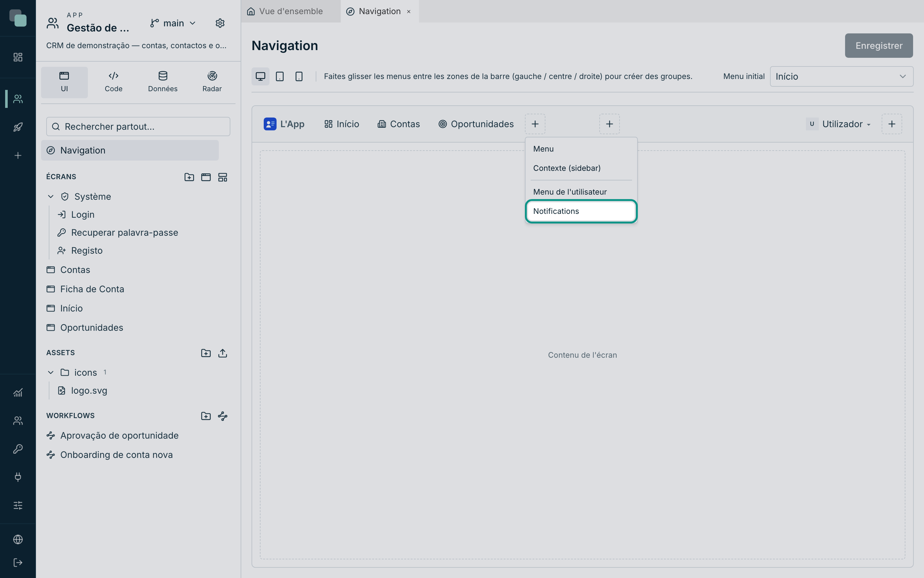Viewport: 924px width, 578px height.
Task: Open the Registo screen
Action: tap(80, 250)
